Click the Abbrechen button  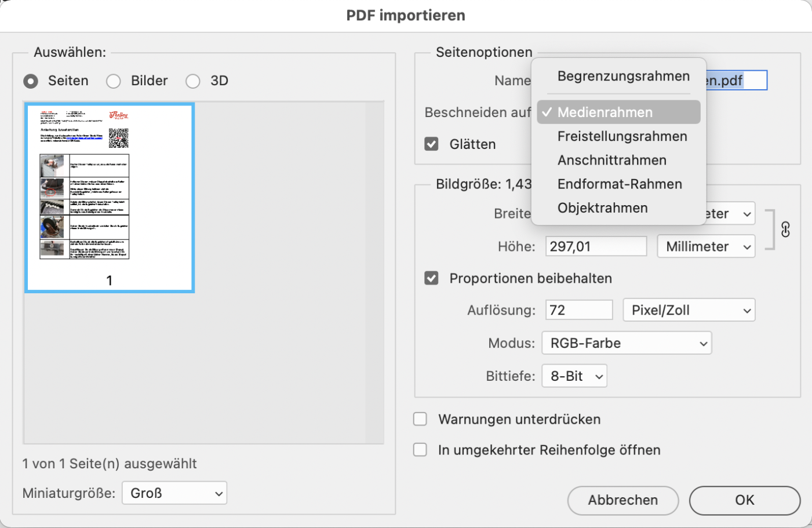pyautogui.click(x=623, y=500)
